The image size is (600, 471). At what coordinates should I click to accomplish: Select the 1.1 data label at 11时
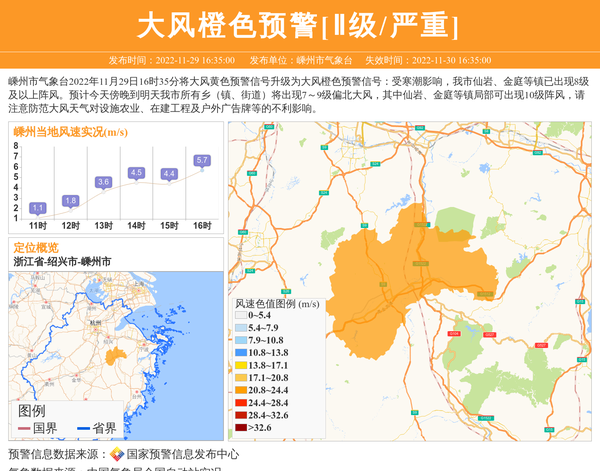coord(38,208)
